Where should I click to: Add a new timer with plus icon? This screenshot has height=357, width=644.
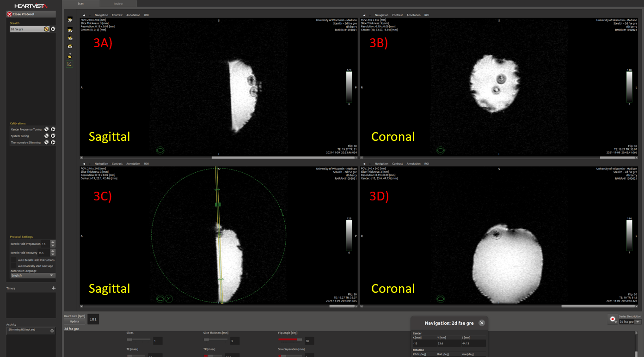tap(54, 288)
